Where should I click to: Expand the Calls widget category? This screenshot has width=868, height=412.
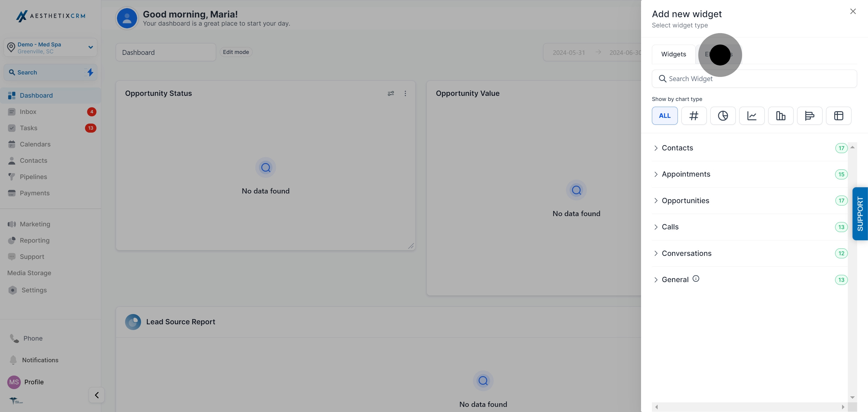point(750,227)
